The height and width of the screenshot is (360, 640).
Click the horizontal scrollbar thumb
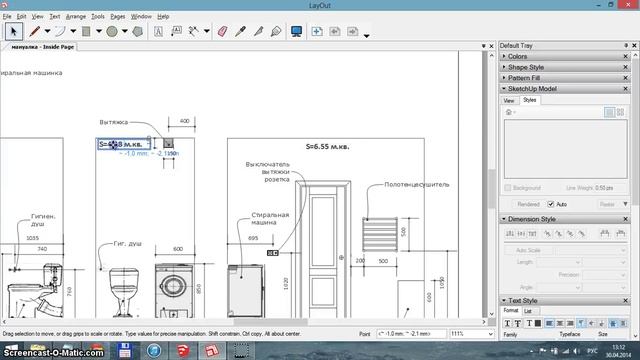point(270,322)
